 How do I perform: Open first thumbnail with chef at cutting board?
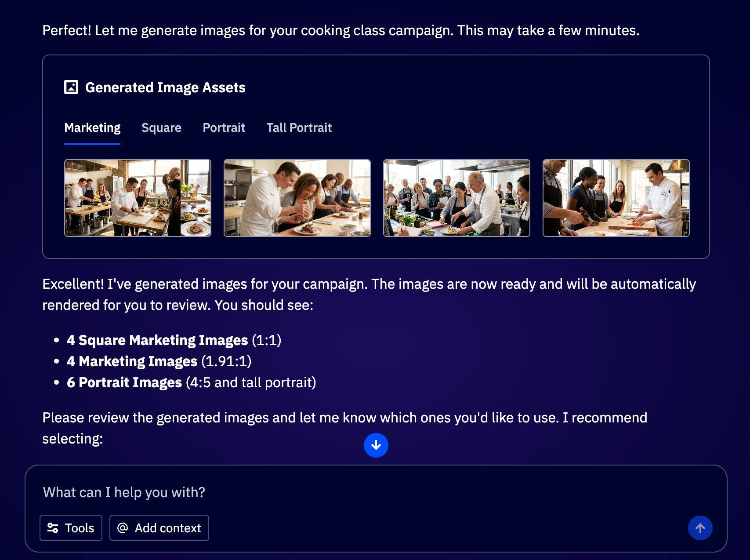[x=138, y=198]
